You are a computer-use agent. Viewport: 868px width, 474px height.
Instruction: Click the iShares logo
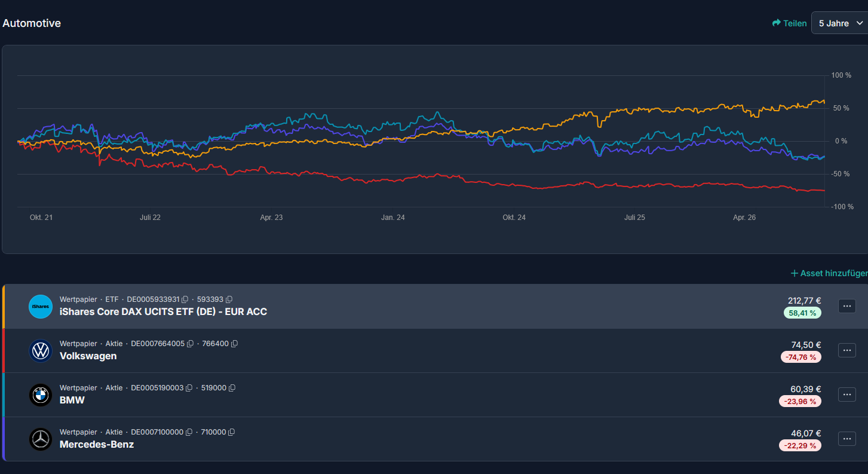point(41,307)
